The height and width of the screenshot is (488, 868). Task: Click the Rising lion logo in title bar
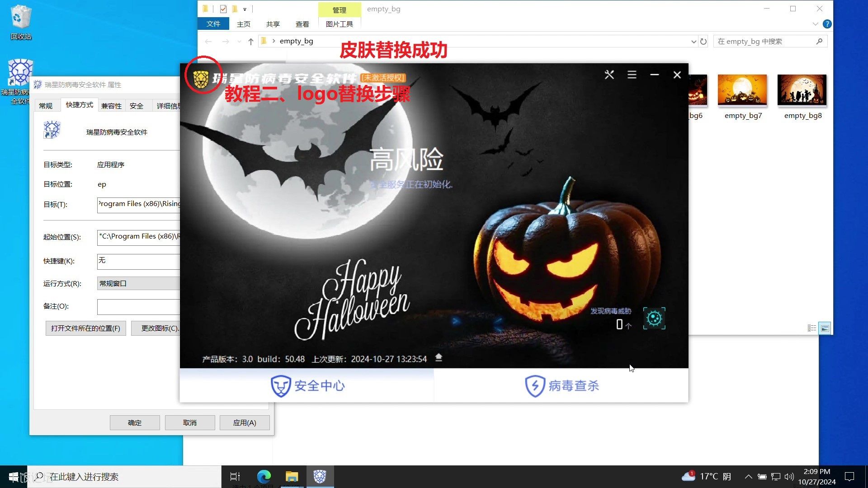(x=201, y=80)
